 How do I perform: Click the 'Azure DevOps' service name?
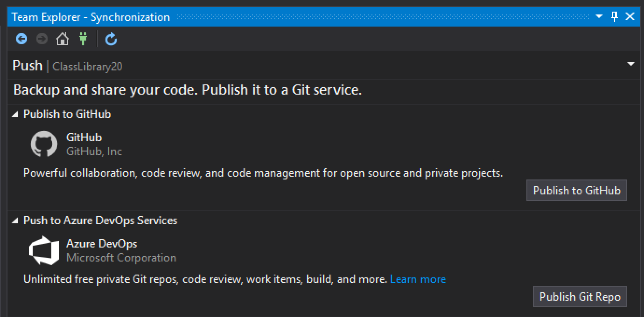click(102, 244)
